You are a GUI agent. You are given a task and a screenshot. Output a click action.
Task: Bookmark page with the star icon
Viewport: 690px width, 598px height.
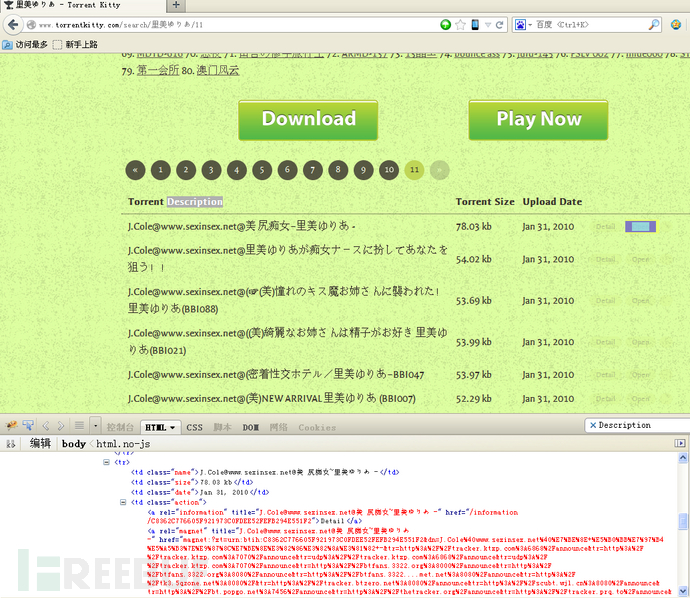pos(460,24)
